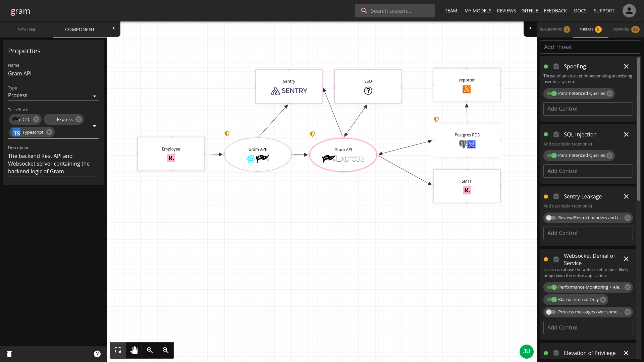
Task: Expand the Tech Stack dropdown arrow
Action: 95,126
